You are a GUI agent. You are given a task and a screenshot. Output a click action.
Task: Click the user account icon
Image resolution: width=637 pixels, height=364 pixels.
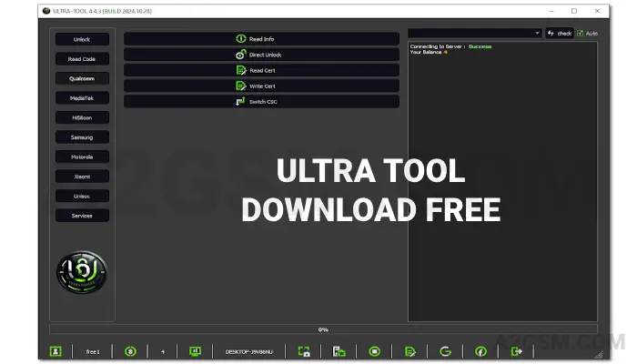(56, 351)
